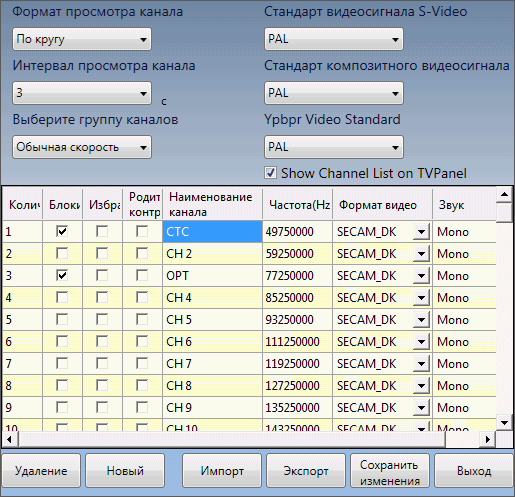Click the 'Наименование канала' column header
Image resolution: width=515 pixels, height=497 pixels.
pos(212,204)
